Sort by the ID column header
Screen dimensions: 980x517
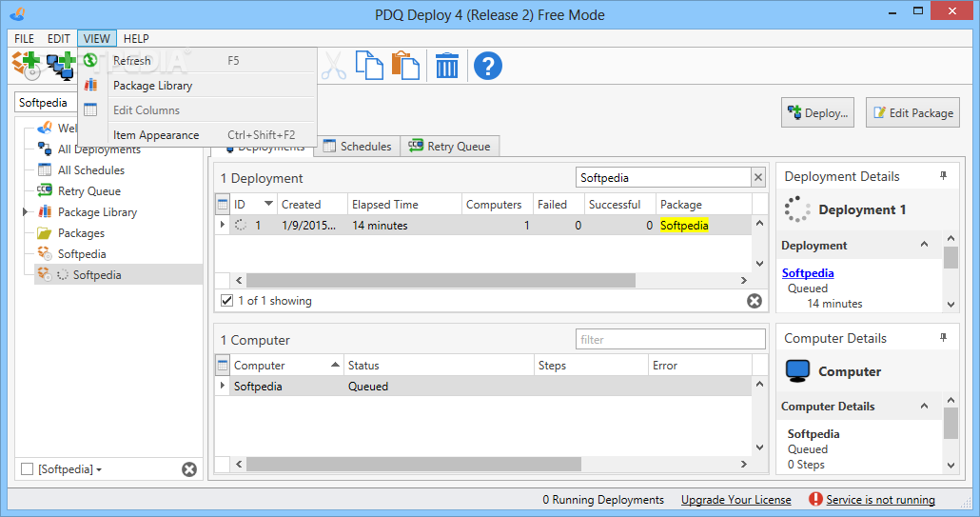click(x=252, y=205)
